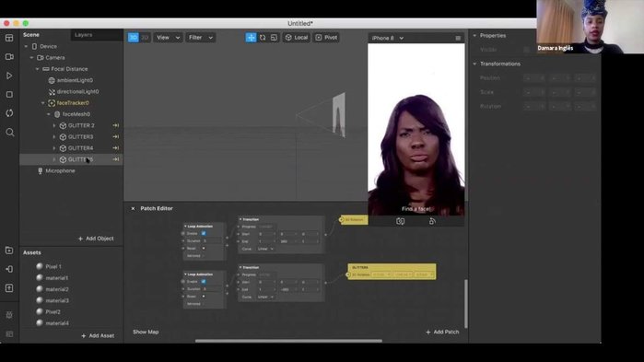The width and height of the screenshot is (644, 362).
Task: Open the simulator hamburger menu
Action: [458, 38]
